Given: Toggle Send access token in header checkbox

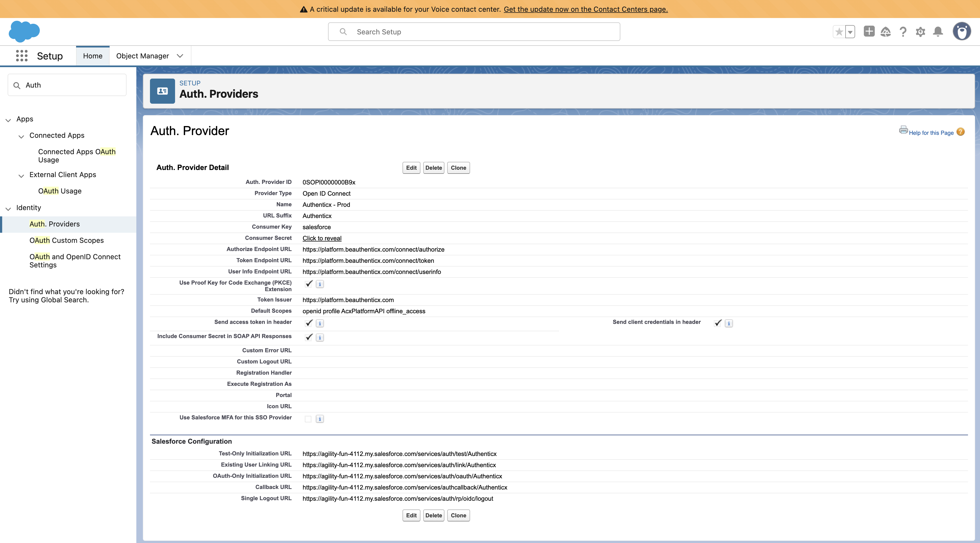Looking at the screenshot, I should 308,323.
